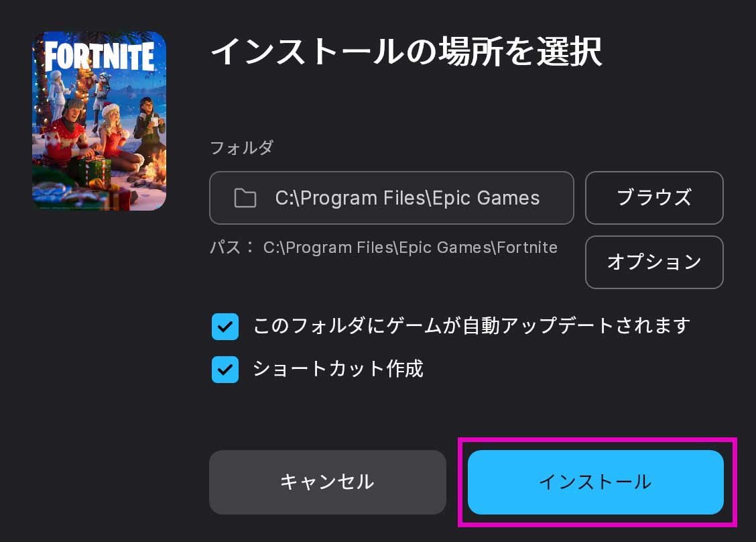756x542 pixels.
Task: Uncheck the ショートカット作成 checkbox
Action: pyautogui.click(x=225, y=370)
